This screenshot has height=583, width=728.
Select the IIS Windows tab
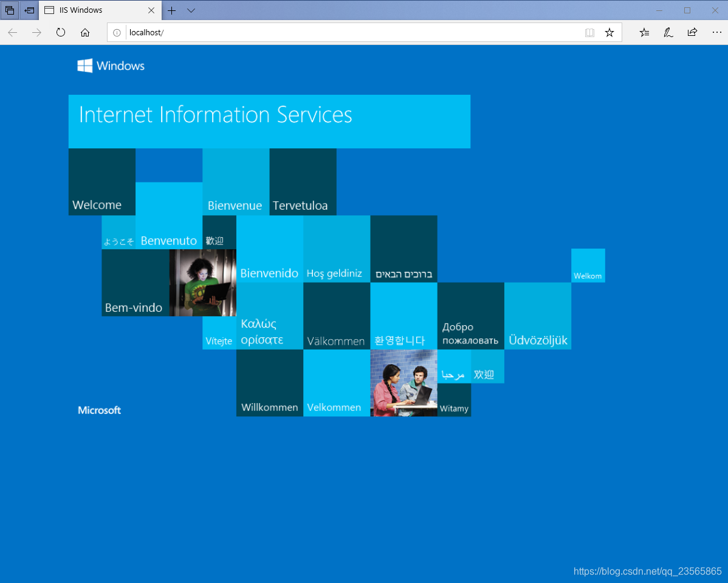(x=100, y=10)
